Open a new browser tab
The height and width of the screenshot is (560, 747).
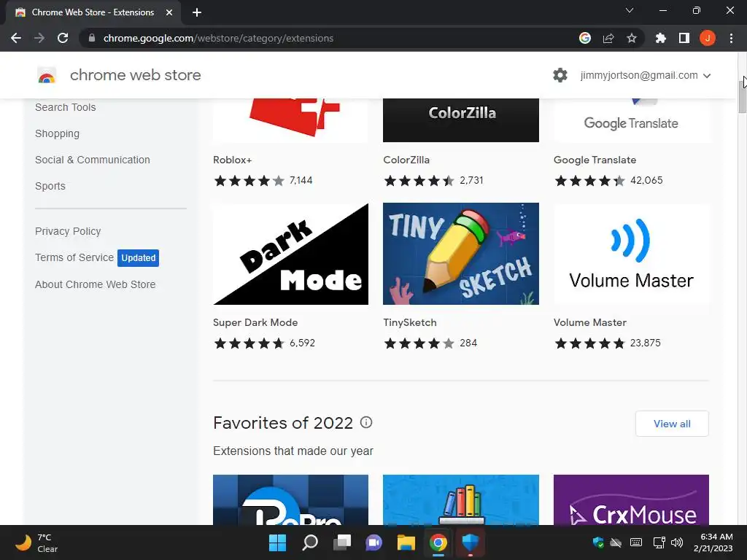coord(197,12)
